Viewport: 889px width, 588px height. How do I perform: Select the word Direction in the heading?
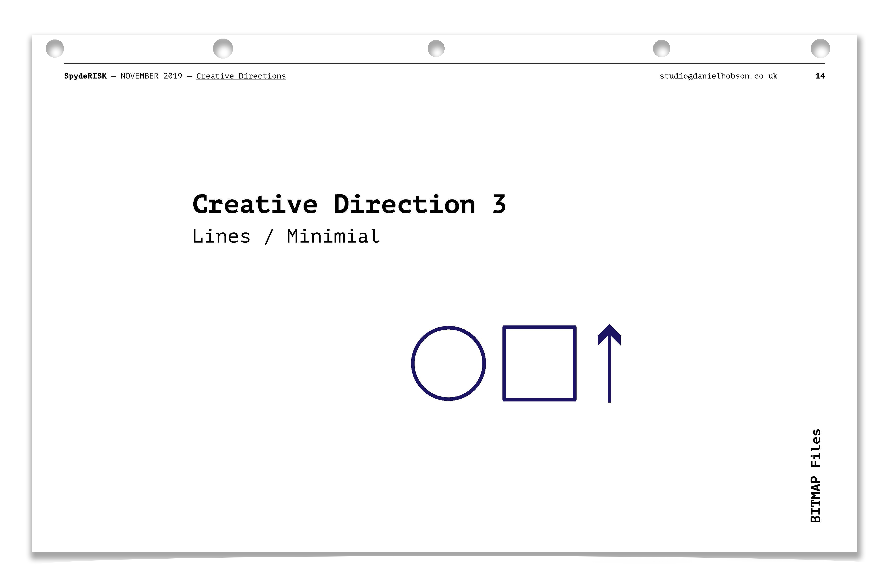point(404,205)
